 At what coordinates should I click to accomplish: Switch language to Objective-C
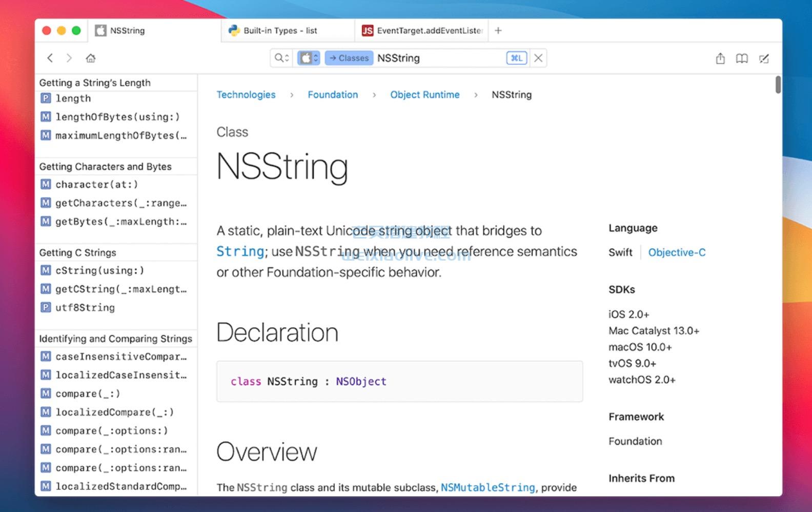point(677,252)
